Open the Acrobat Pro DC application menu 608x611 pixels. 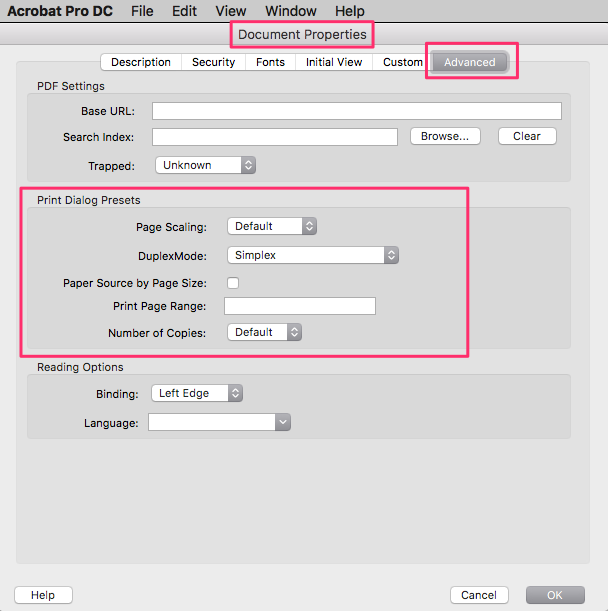[60, 11]
